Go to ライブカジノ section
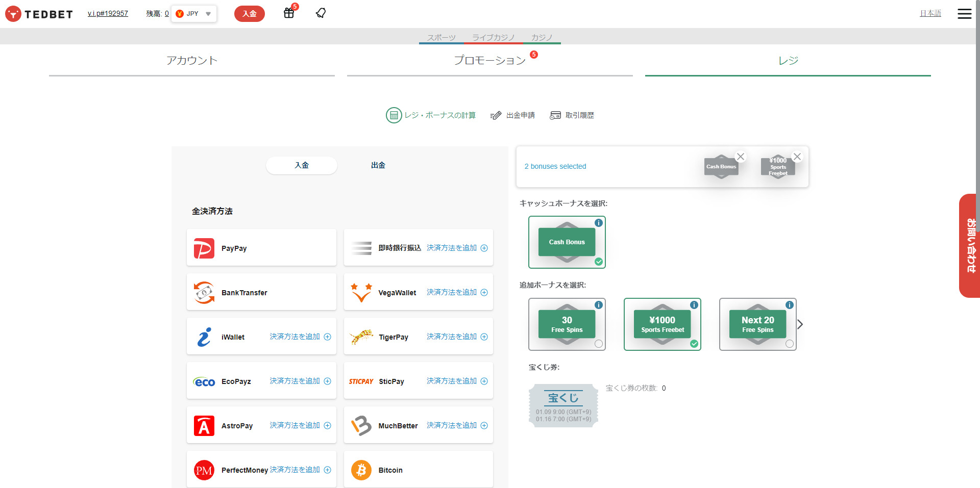This screenshot has height=488, width=980. 494,38
